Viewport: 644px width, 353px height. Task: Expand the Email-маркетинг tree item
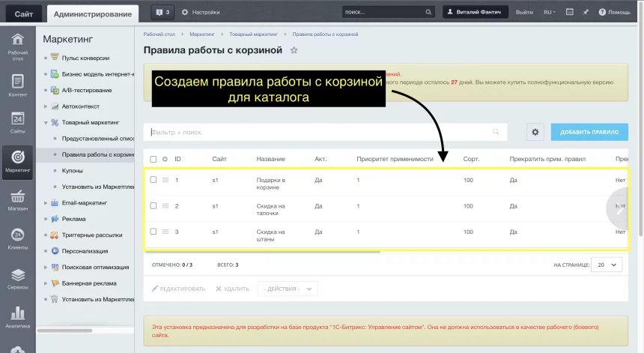(x=46, y=203)
